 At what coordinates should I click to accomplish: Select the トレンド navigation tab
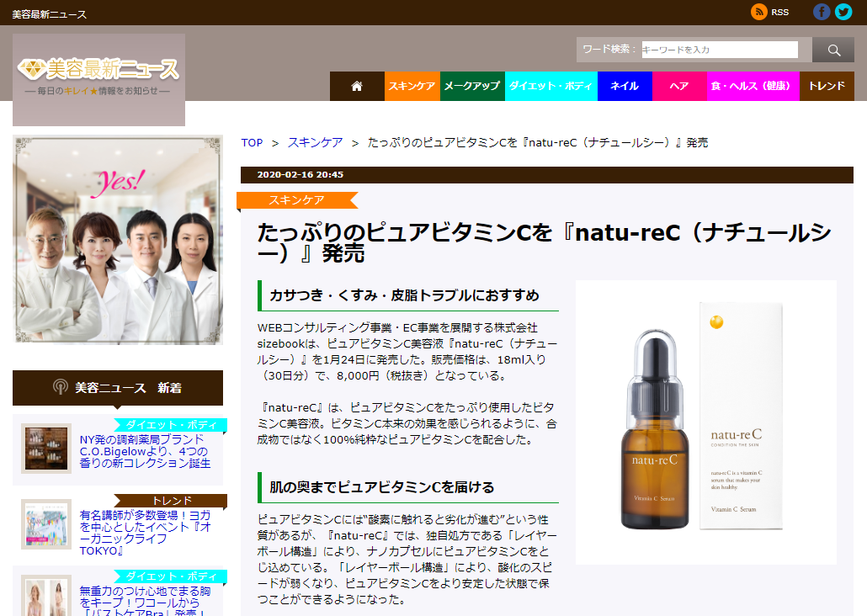click(827, 86)
